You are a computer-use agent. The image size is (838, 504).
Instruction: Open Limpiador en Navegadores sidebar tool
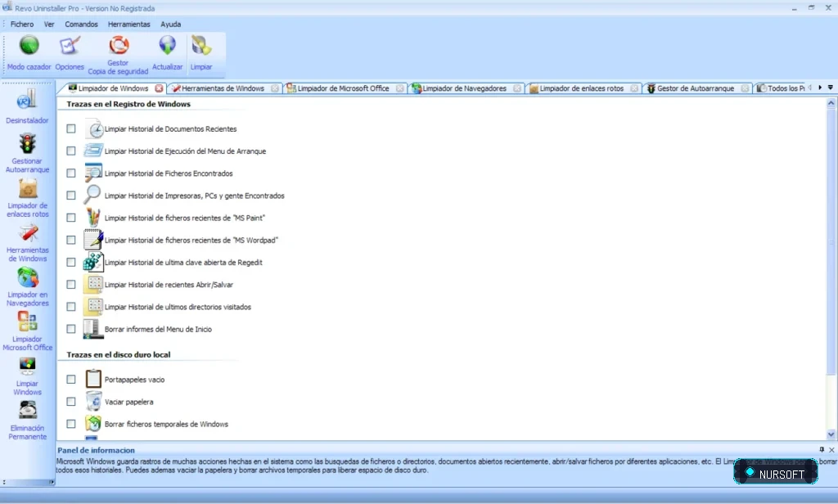(27, 287)
